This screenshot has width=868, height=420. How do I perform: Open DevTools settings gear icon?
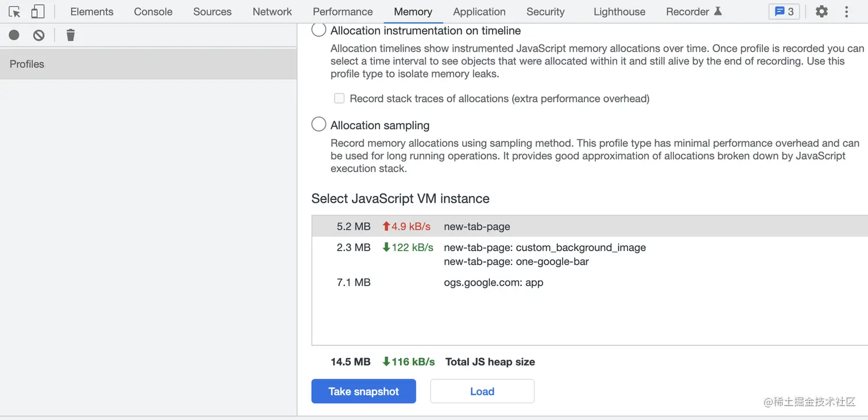coord(821,11)
